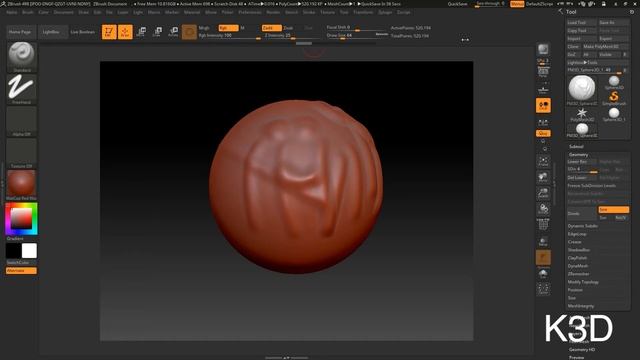The width and height of the screenshot is (640, 360).
Task: Open the Render menu
Action: click(x=273, y=12)
